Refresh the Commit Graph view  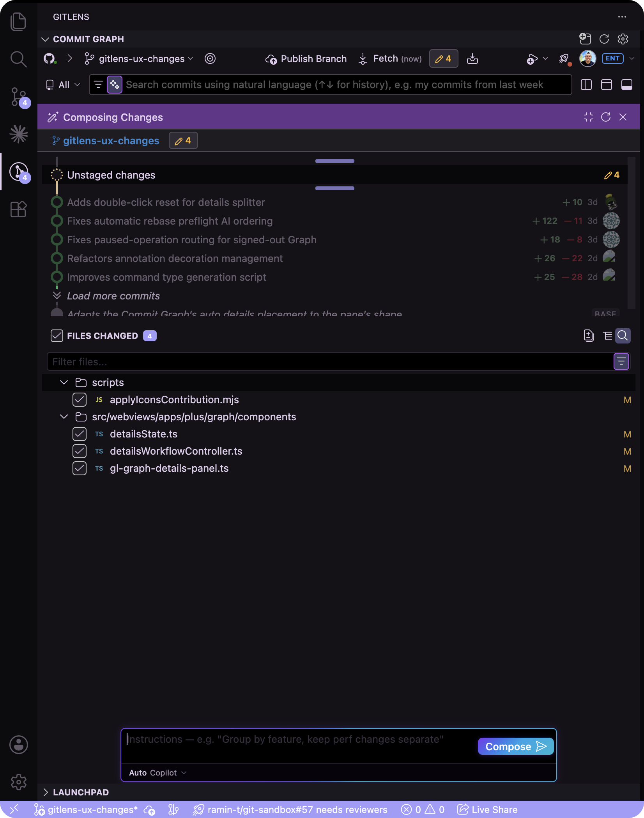(x=604, y=39)
